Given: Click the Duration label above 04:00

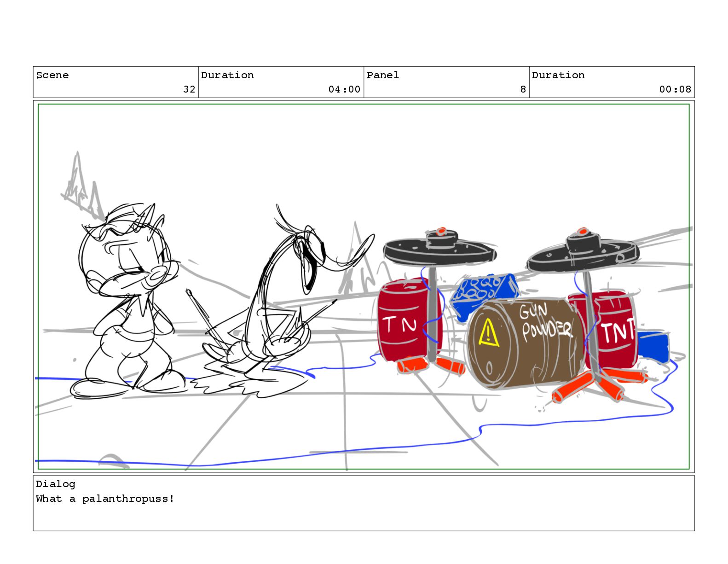Looking at the screenshot, I should [227, 75].
